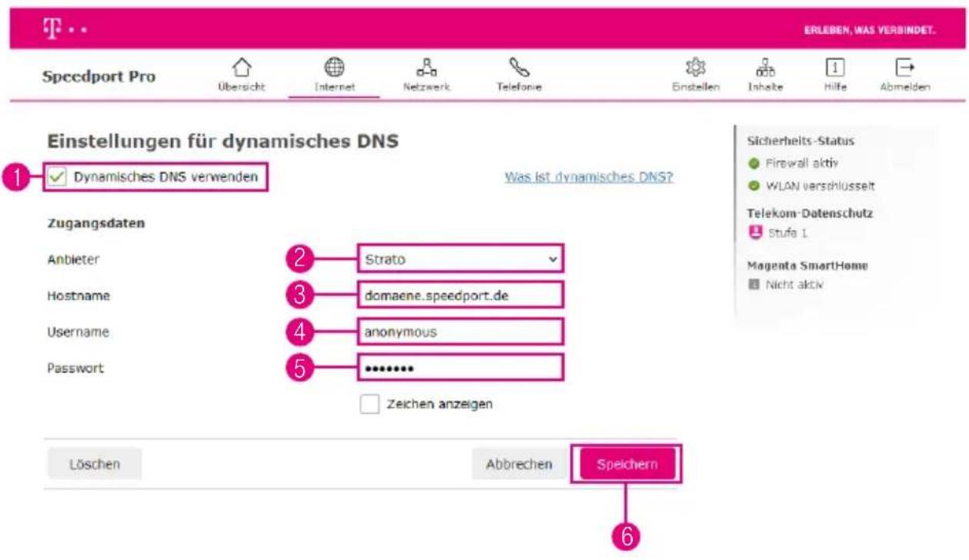The image size is (969, 560).
Task: Click the Zugangsdaten section heading
Action: 96,224
